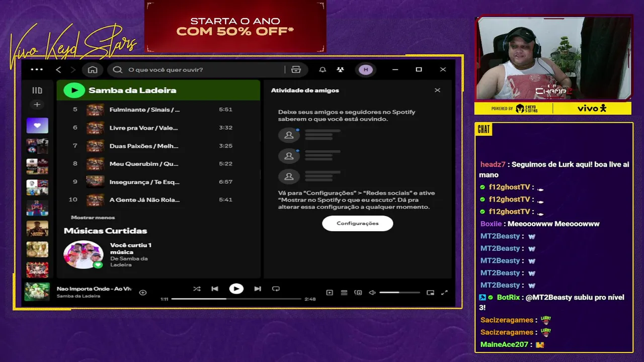Click the main play/pause button

(236, 289)
